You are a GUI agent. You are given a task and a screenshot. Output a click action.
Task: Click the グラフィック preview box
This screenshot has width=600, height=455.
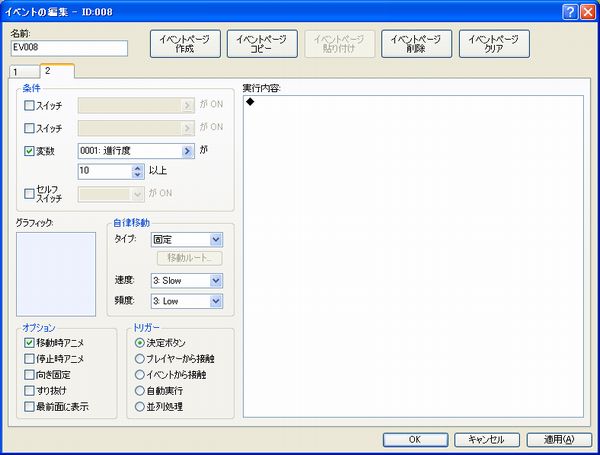[56, 274]
